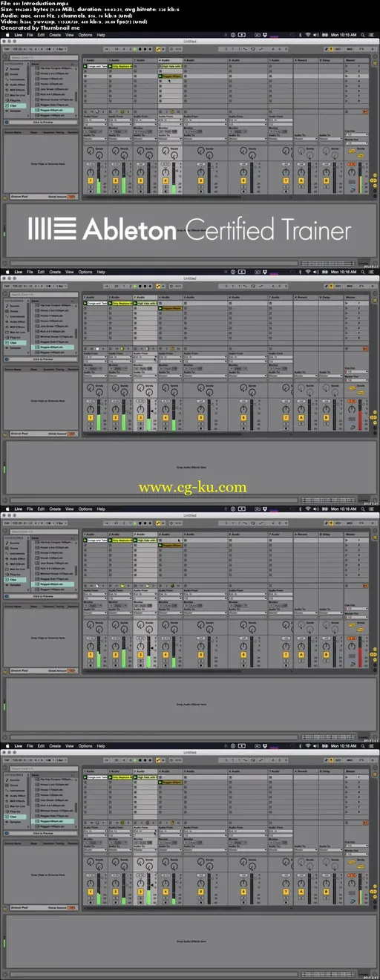Image resolution: width=380 pixels, height=980 pixels.
Task: Click Groove Pool label in Certified Trainer frame
Action: 18,195
